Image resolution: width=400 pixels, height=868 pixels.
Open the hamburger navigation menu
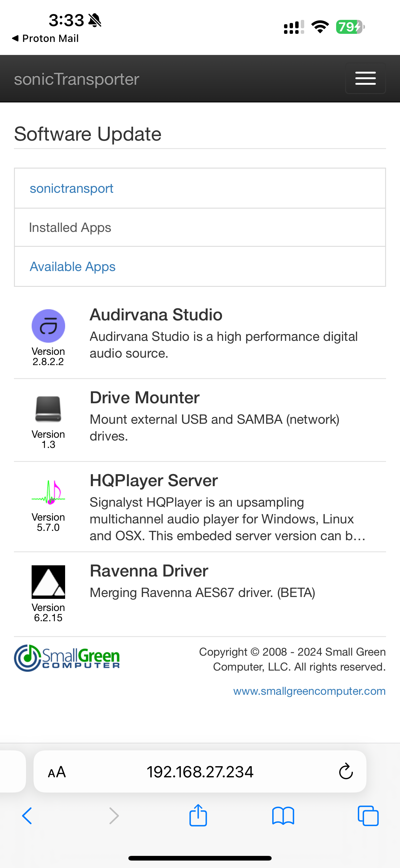tap(365, 79)
